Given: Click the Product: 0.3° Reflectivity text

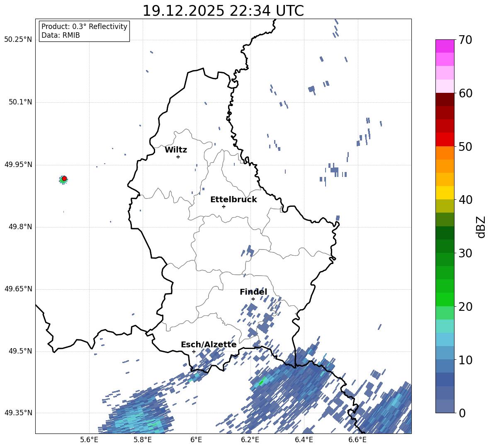Looking at the screenshot, I should (x=84, y=27).
